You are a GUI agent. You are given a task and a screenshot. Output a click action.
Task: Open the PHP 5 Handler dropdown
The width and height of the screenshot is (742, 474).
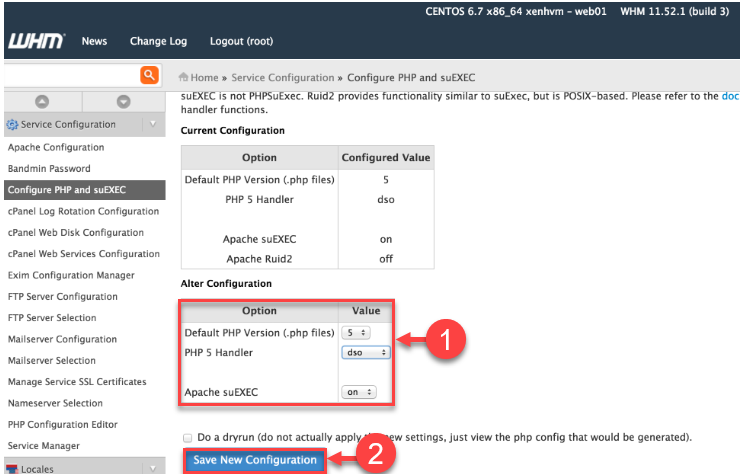tap(365, 352)
